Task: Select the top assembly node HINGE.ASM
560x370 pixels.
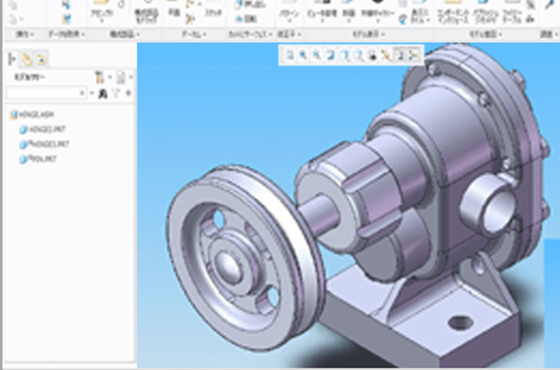Action: [32, 115]
